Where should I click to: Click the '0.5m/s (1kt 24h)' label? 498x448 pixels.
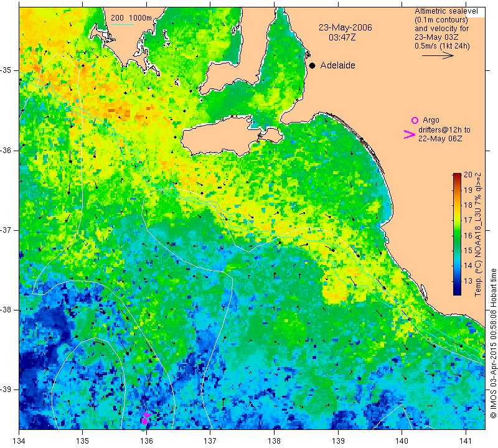tap(442, 46)
